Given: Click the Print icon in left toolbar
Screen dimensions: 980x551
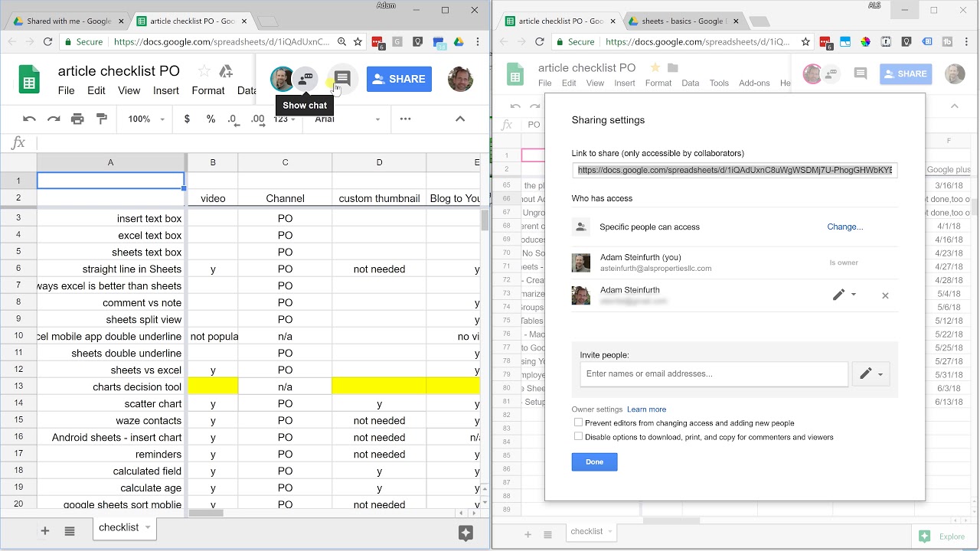Looking at the screenshot, I should click(x=77, y=119).
